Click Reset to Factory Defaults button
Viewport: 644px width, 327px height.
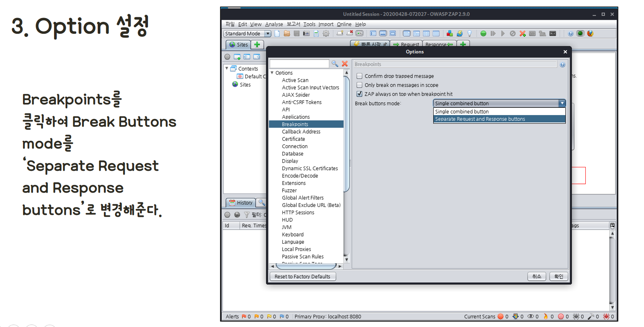tap(302, 276)
